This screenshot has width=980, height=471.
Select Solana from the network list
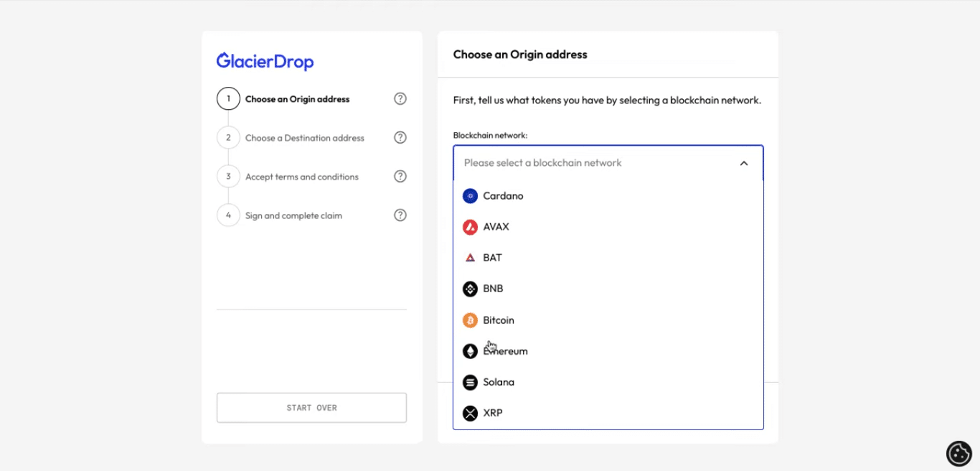coord(608,382)
